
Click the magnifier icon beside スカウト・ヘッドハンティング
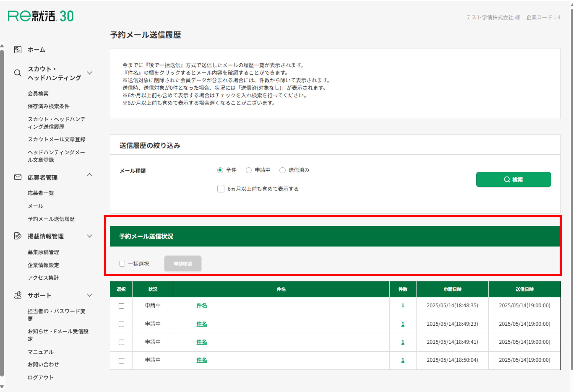click(18, 73)
